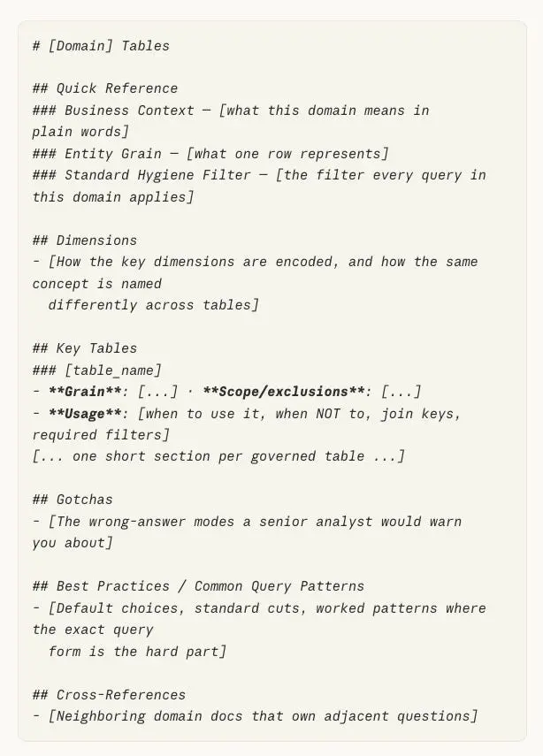The image size is (543, 756).
Task: Click the "# [Domain] Tables" heading line
Action: 101,46
